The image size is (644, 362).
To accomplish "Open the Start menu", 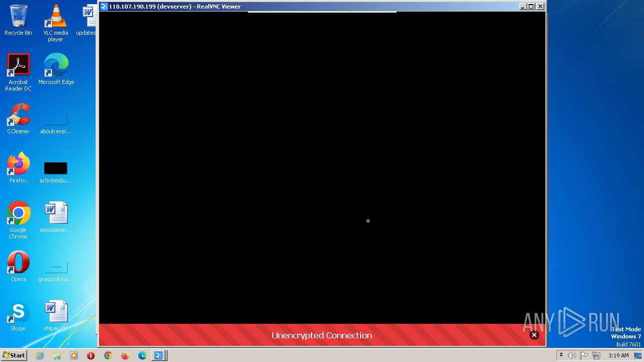I will [14, 355].
